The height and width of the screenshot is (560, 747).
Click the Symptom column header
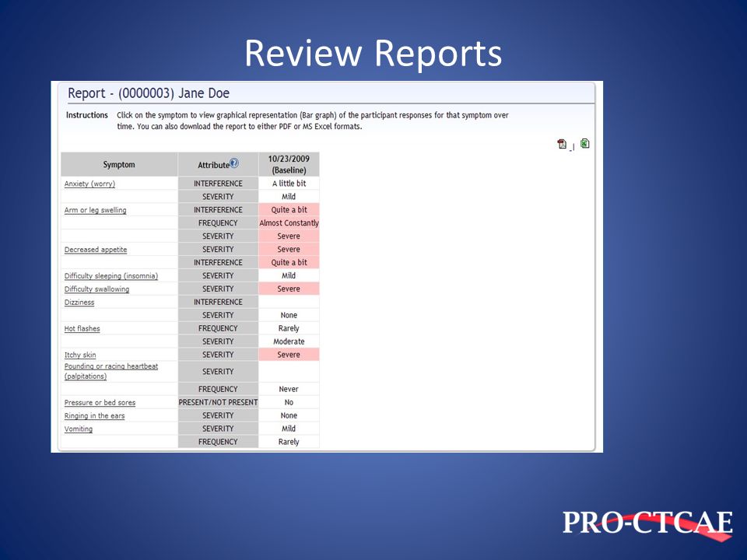click(119, 164)
